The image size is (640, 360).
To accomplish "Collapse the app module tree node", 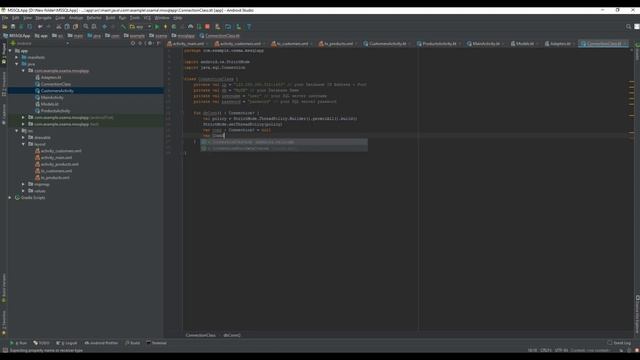I will click(x=10, y=51).
